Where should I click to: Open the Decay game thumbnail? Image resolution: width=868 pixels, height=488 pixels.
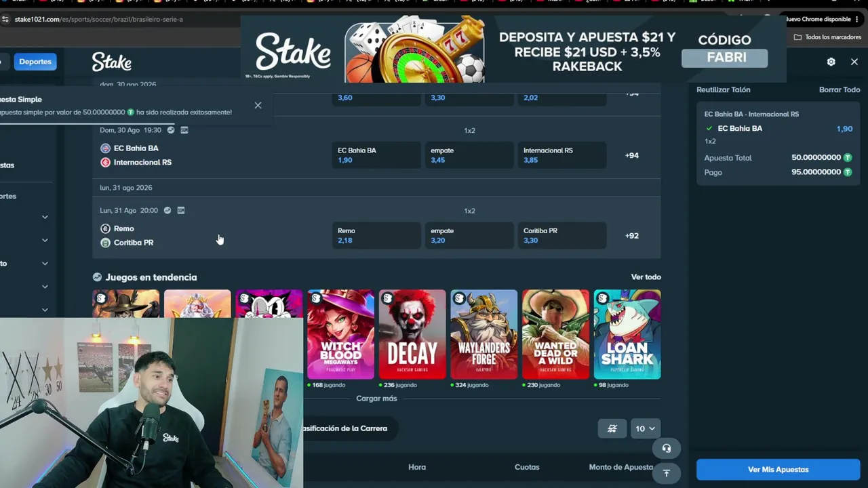coord(412,334)
